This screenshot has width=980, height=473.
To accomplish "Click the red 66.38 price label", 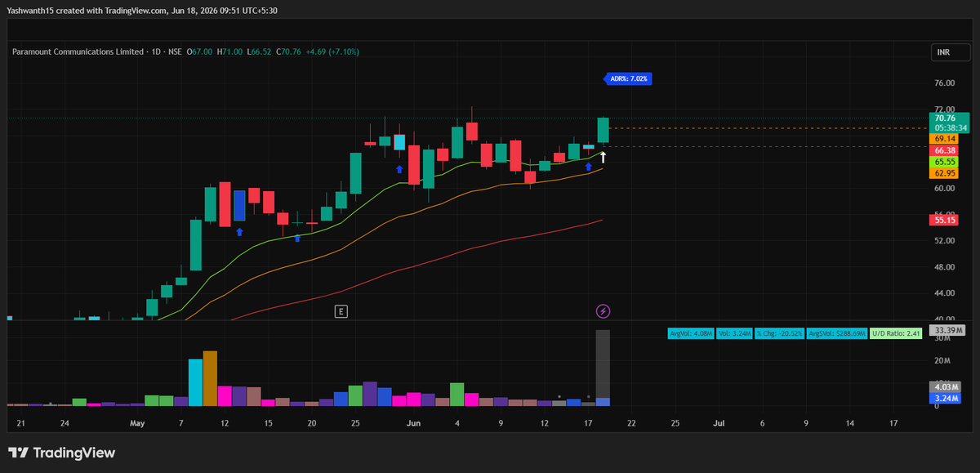I will (x=944, y=151).
